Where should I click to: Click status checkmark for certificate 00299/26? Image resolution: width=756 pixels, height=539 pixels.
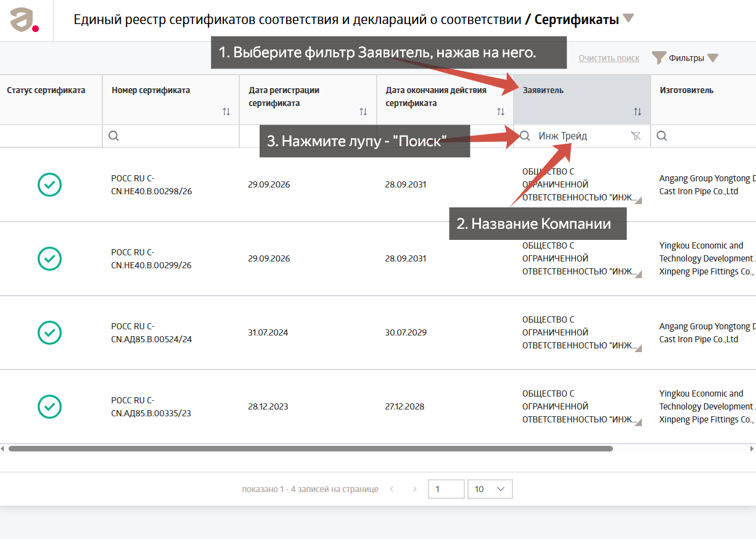pyautogui.click(x=49, y=258)
